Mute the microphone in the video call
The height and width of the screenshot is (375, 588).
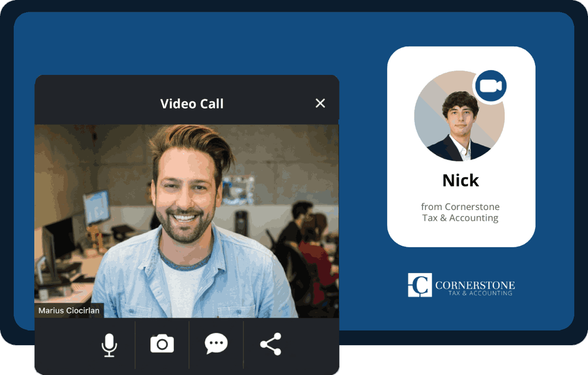tap(109, 344)
